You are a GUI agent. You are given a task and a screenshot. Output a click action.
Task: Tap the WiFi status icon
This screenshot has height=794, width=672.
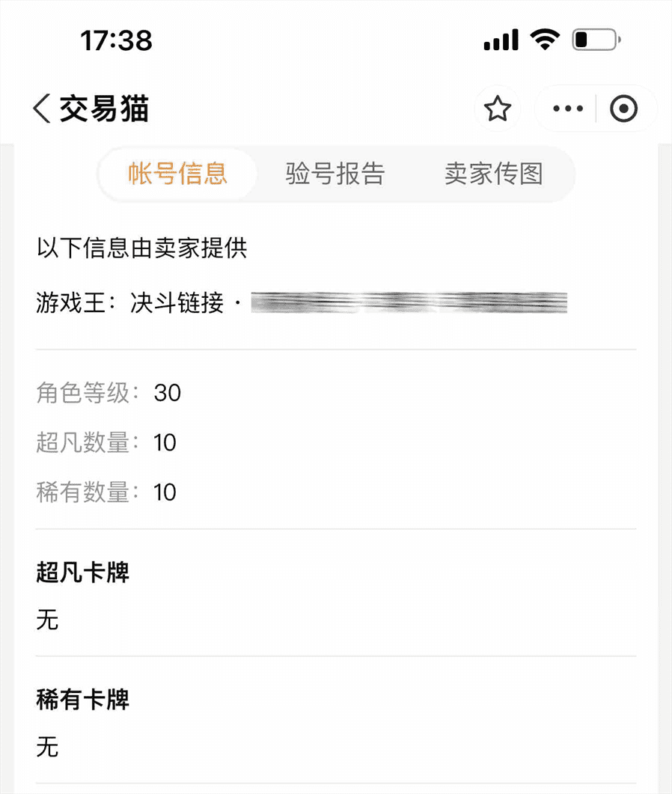coord(544,40)
